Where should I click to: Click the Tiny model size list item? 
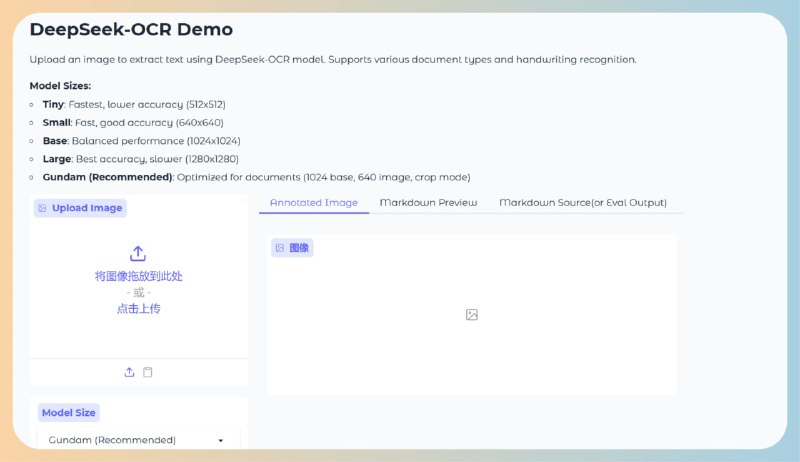point(134,104)
